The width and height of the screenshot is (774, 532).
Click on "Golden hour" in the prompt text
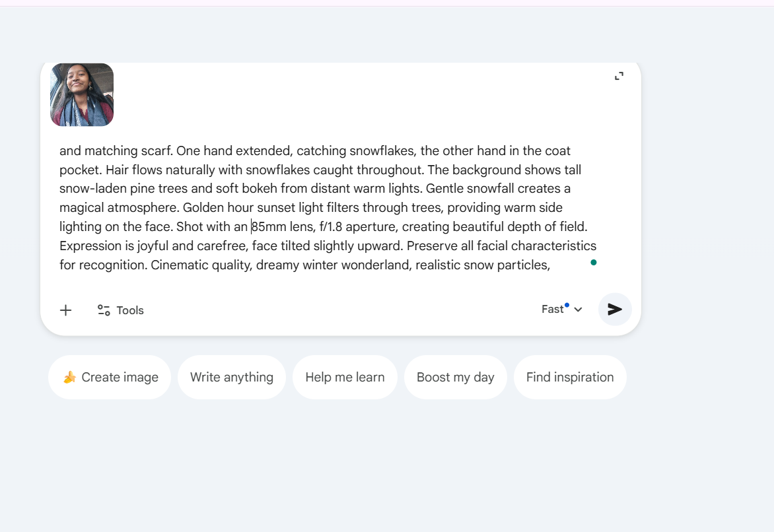click(215, 208)
